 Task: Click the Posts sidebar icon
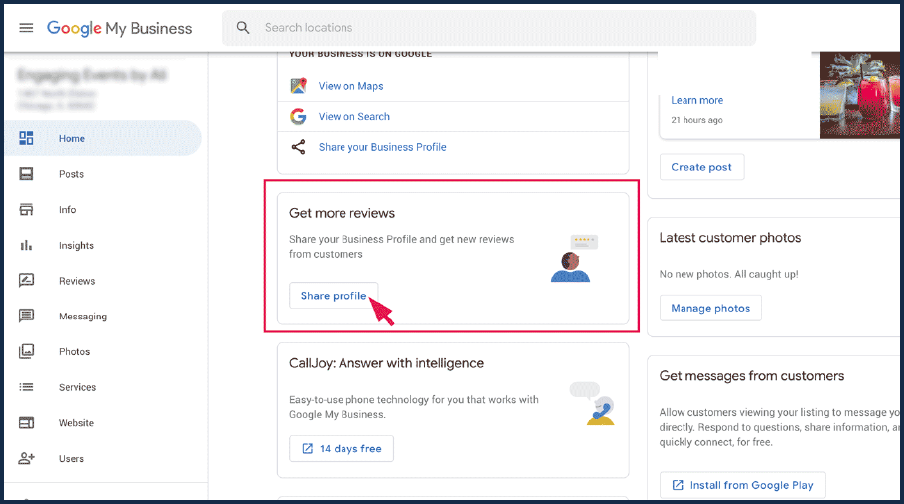click(x=27, y=174)
